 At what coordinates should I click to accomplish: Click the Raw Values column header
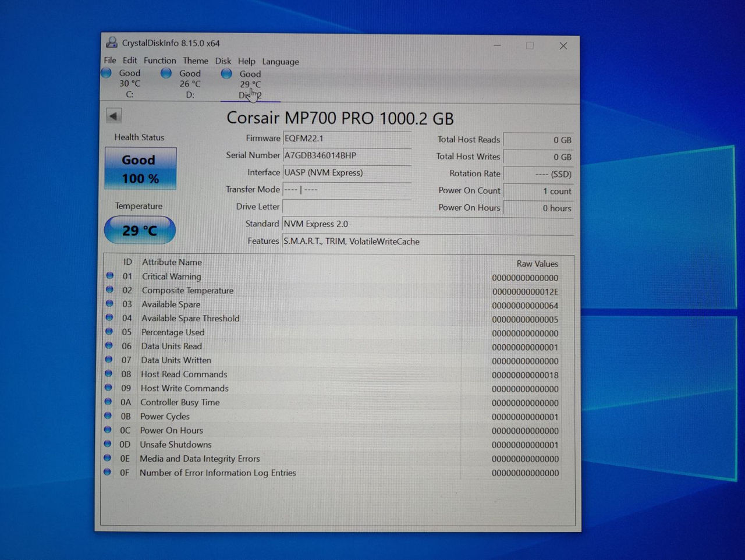tap(537, 264)
